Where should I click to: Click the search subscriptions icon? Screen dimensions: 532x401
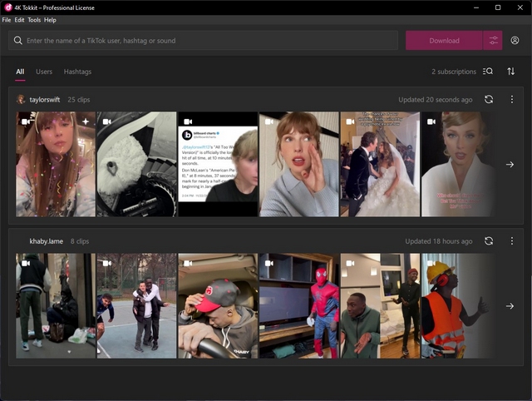[488, 72]
